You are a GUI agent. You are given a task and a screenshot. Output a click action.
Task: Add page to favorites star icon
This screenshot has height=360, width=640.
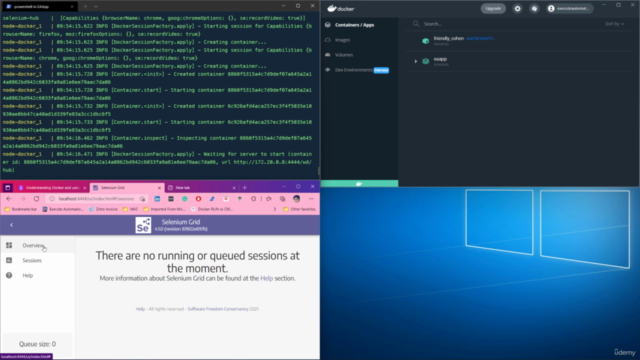click(142, 199)
